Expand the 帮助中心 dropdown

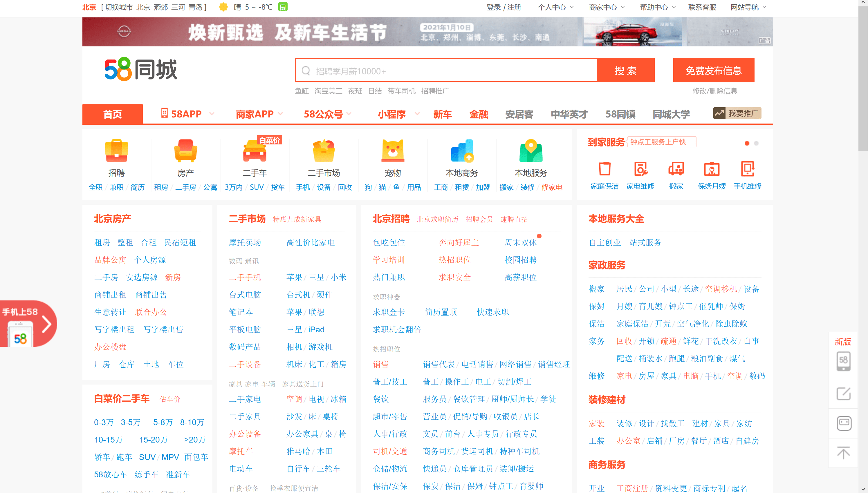coord(658,7)
